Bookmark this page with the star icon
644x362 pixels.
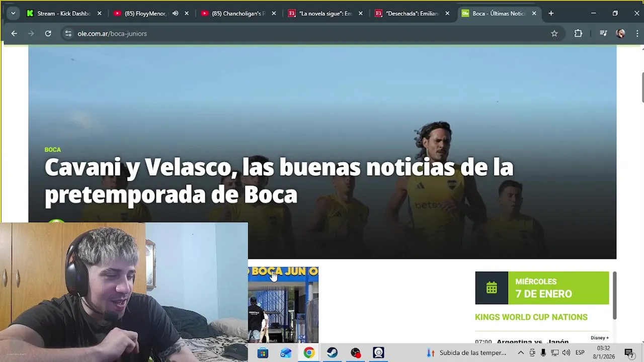click(554, 34)
